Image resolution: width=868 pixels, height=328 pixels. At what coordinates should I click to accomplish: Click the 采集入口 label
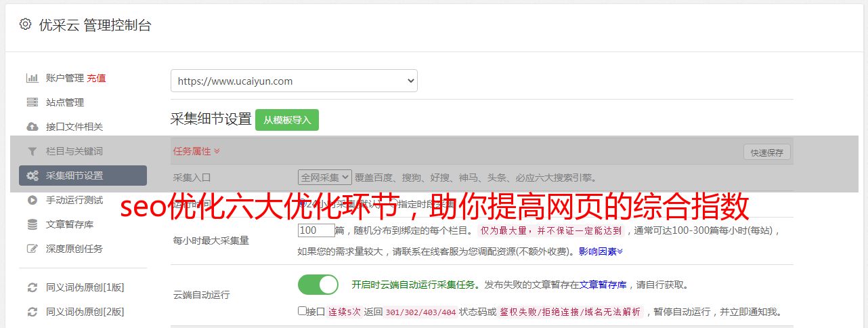[x=192, y=178]
